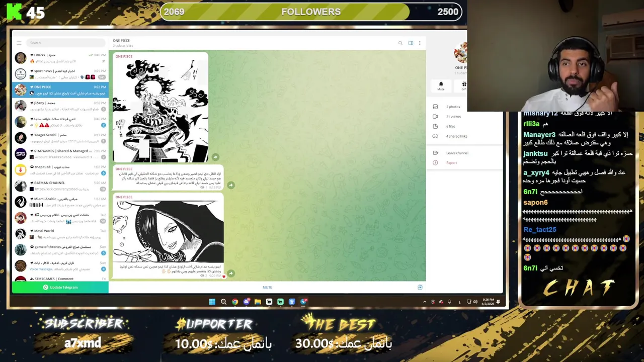This screenshot has height=362, width=644.
Task: Open Yeager Senshi chat
Action: [x=60, y=138]
